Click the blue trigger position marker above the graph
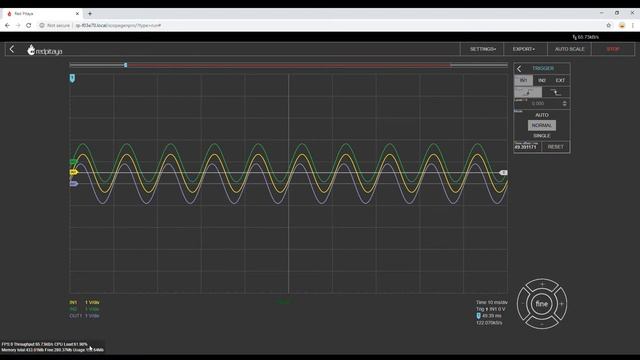The width and height of the screenshot is (640, 360). tap(72, 78)
